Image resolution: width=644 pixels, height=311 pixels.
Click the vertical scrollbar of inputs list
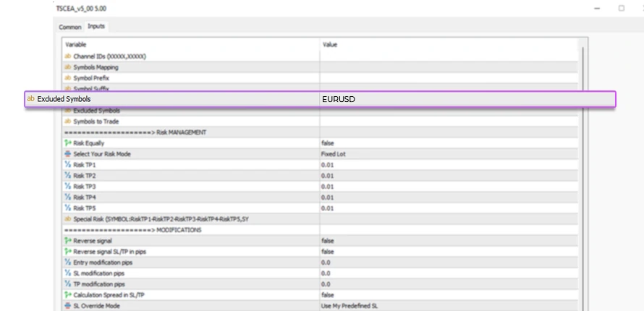point(583,174)
